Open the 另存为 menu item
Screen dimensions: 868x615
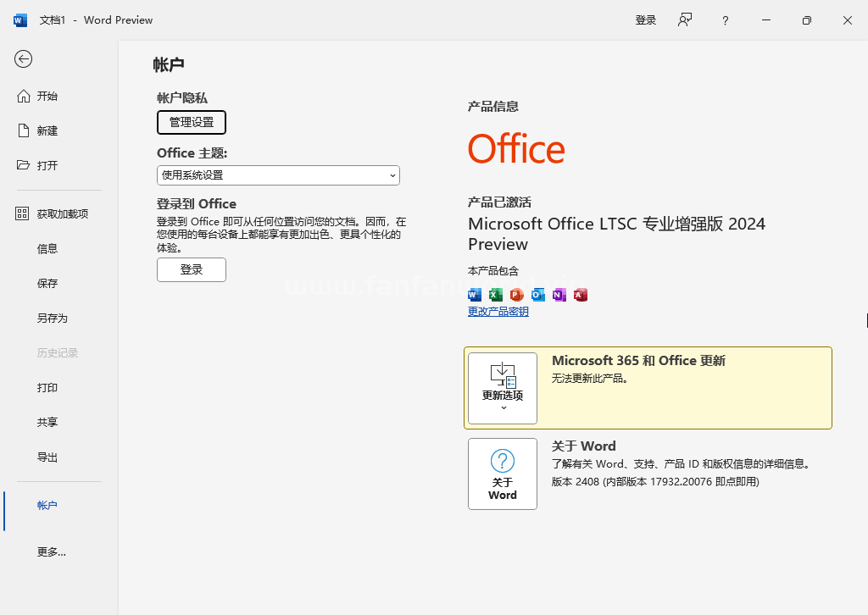click(52, 318)
